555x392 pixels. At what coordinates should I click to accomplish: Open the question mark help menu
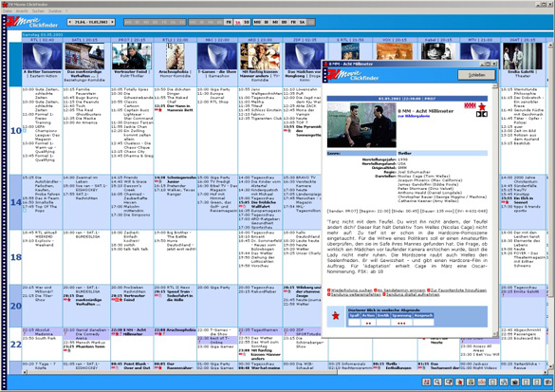(66, 11)
